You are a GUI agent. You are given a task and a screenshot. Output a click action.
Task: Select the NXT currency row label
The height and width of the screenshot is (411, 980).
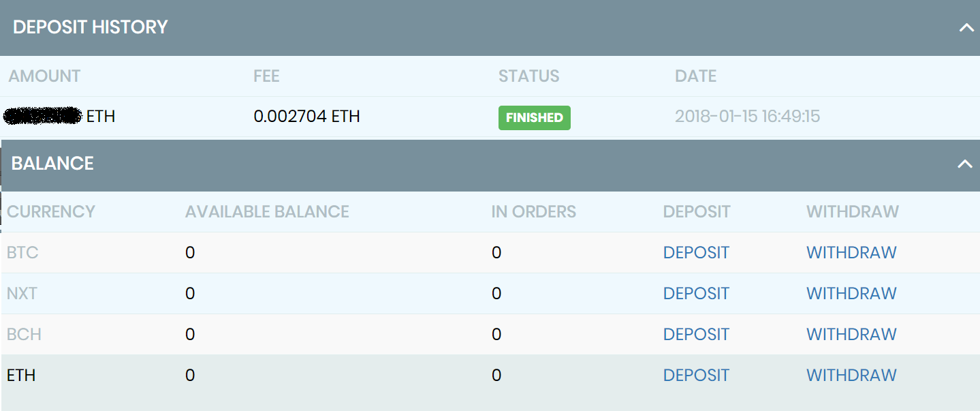pyautogui.click(x=22, y=294)
